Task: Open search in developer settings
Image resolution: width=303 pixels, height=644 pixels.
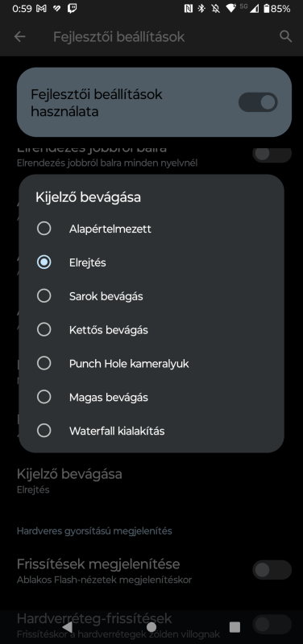Action: [285, 36]
